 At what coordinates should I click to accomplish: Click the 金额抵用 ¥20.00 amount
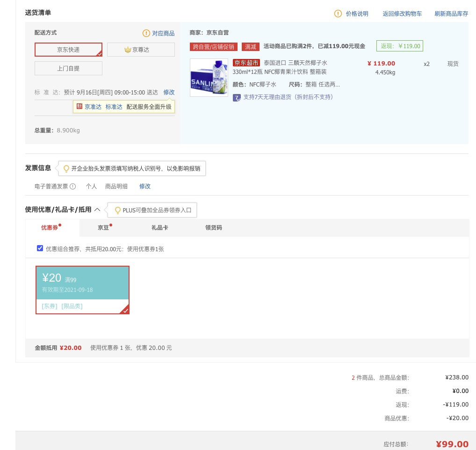pos(71,348)
